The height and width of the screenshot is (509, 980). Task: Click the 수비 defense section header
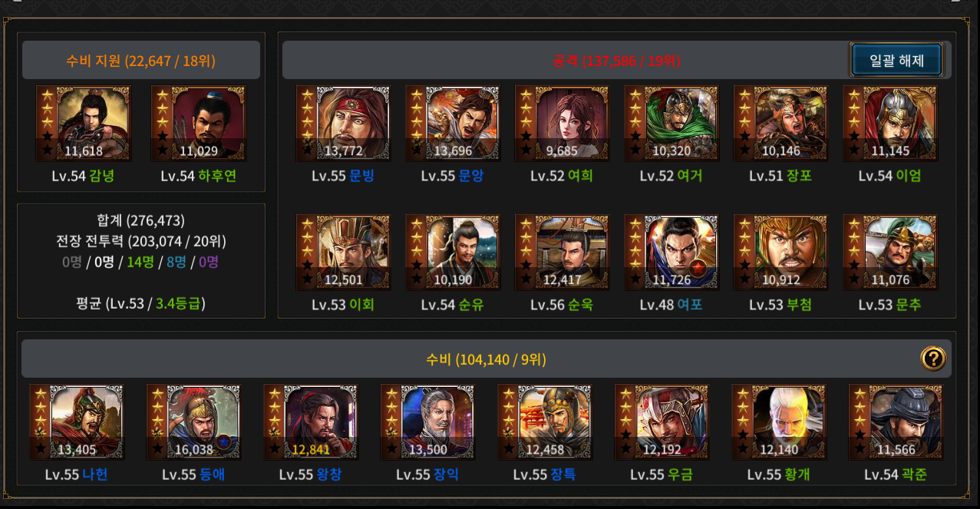[487, 359]
